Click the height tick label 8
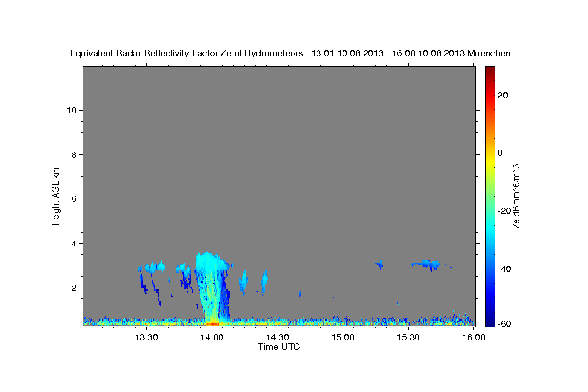The height and width of the screenshot is (392, 588). point(74,155)
